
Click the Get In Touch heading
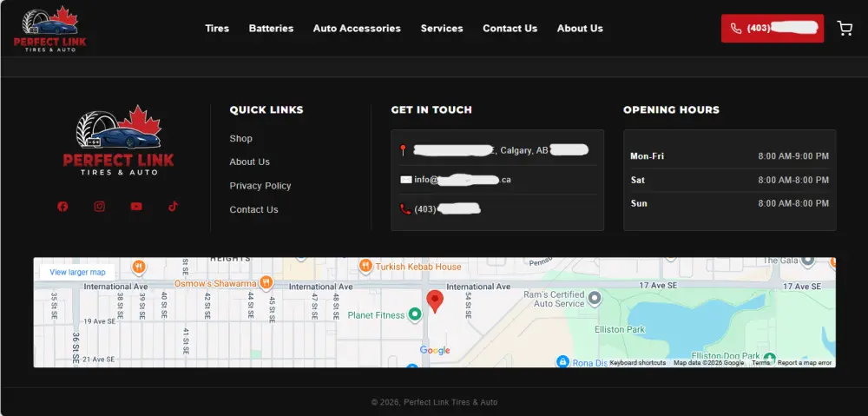coord(431,109)
